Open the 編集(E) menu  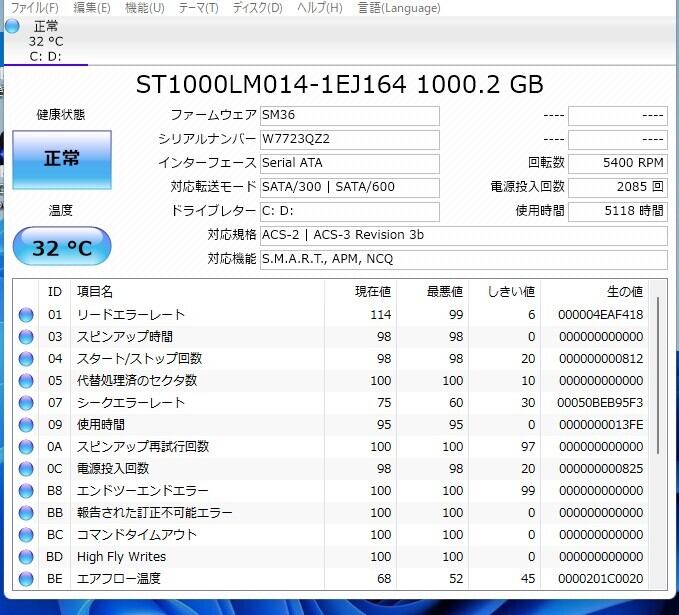point(92,8)
